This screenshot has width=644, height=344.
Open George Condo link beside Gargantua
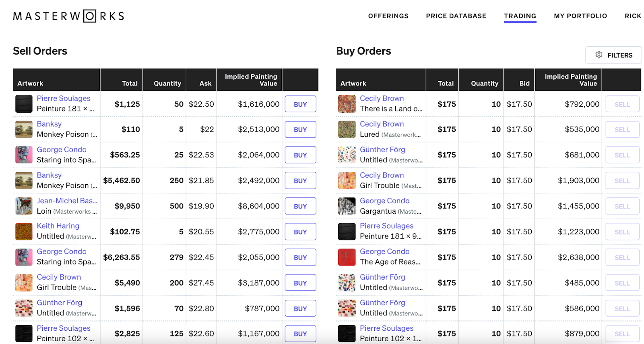[x=384, y=201]
